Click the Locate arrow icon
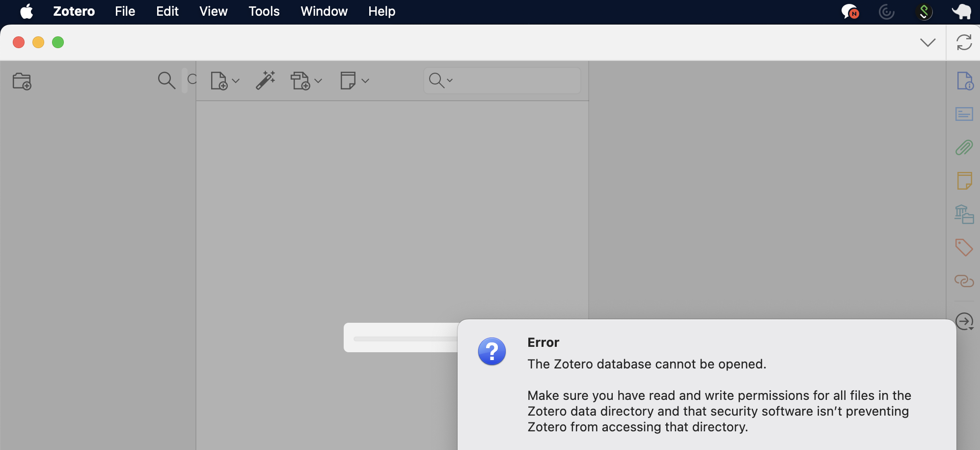 pyautogui.click(x=965, y=322)
